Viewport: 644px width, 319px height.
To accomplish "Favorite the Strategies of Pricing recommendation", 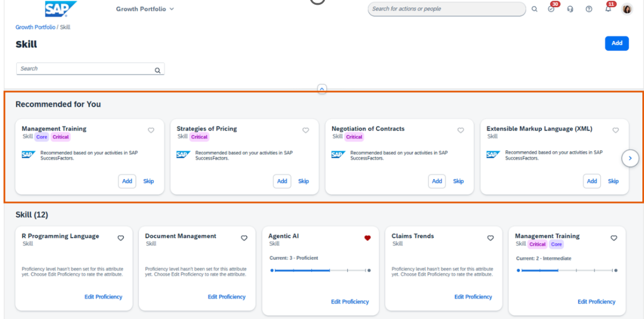I will [305, 130].
